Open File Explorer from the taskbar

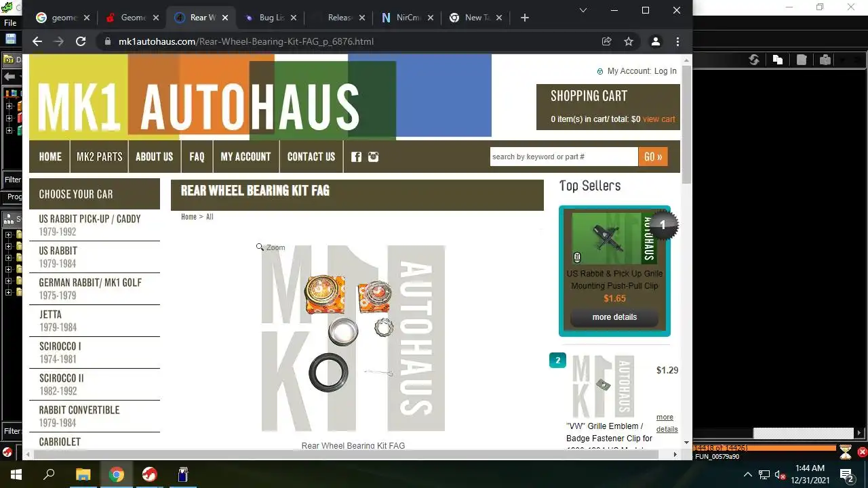[x=83, y=474]
